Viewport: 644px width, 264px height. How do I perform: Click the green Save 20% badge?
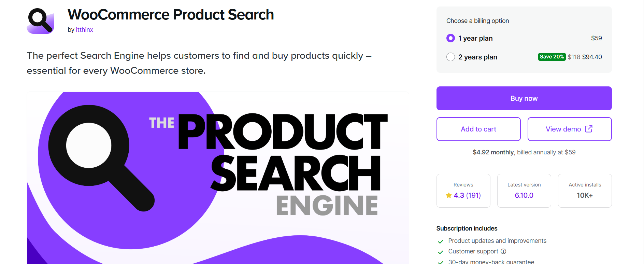tap(552, 57)
